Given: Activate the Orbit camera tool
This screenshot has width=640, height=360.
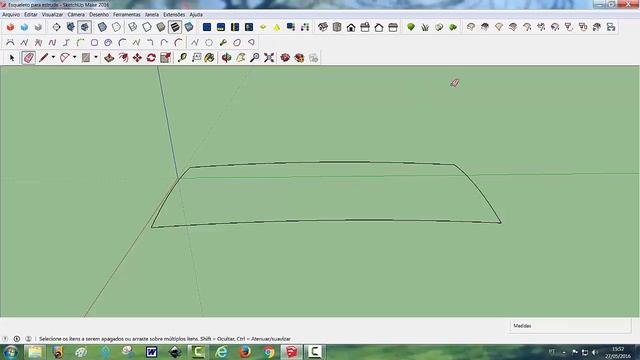Looking at the screenshot, I should 227,58.
